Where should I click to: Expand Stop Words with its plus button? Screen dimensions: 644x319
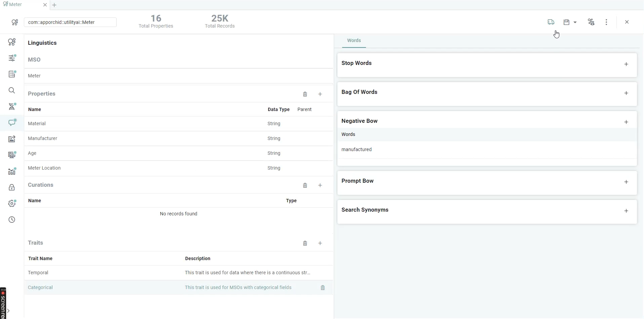click(626, 64)
